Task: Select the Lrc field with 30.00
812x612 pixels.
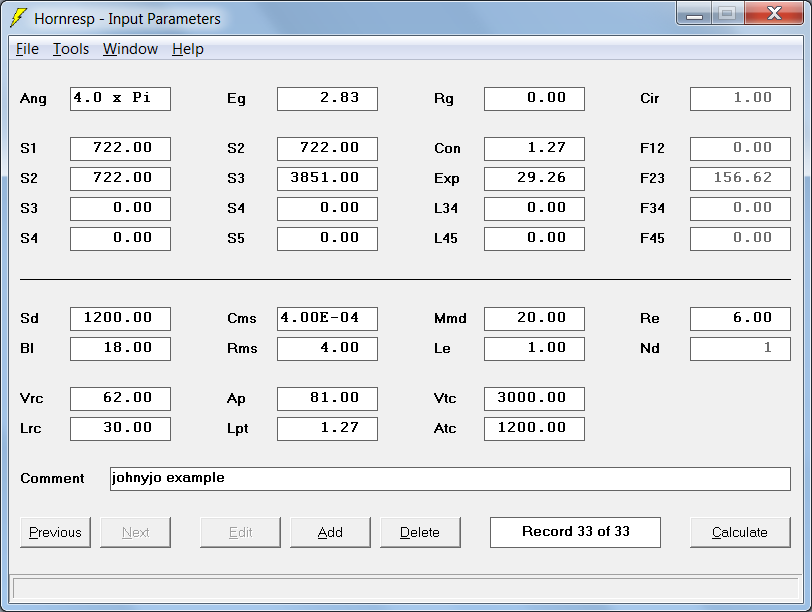Action: coord(120,429)
